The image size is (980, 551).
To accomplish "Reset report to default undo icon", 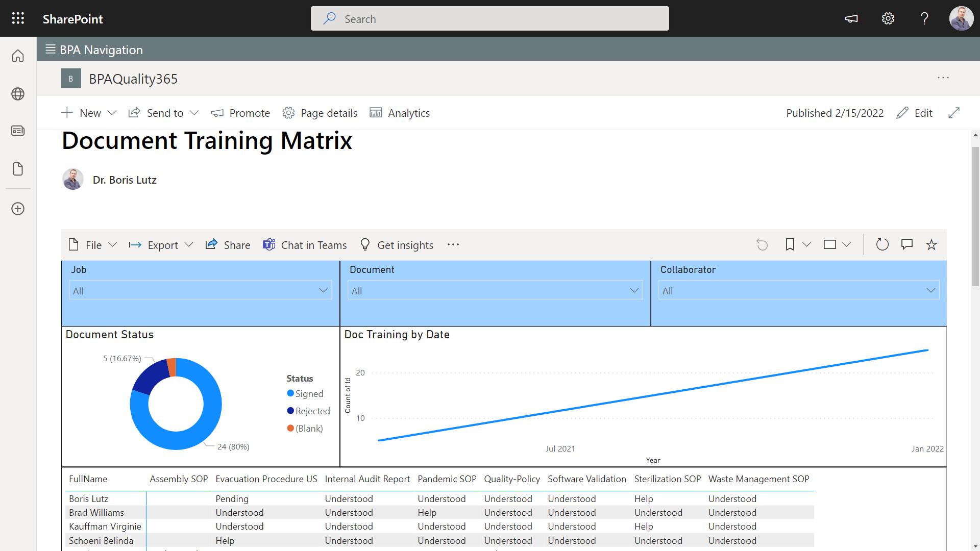I will point(762,245).
